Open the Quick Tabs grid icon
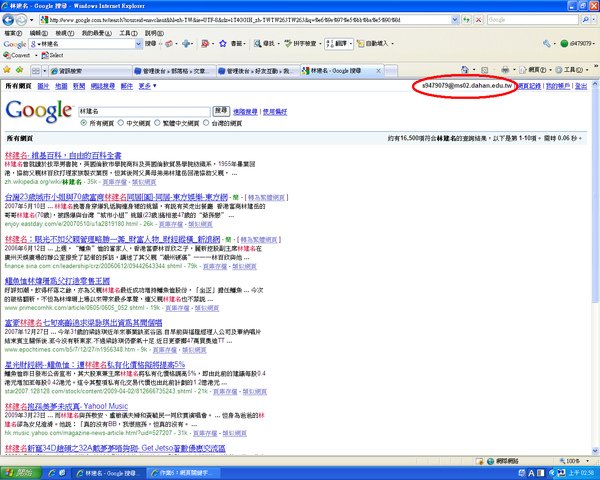Image resolution: width=600 pixels, height=480 pixels. tap(36, 71)
